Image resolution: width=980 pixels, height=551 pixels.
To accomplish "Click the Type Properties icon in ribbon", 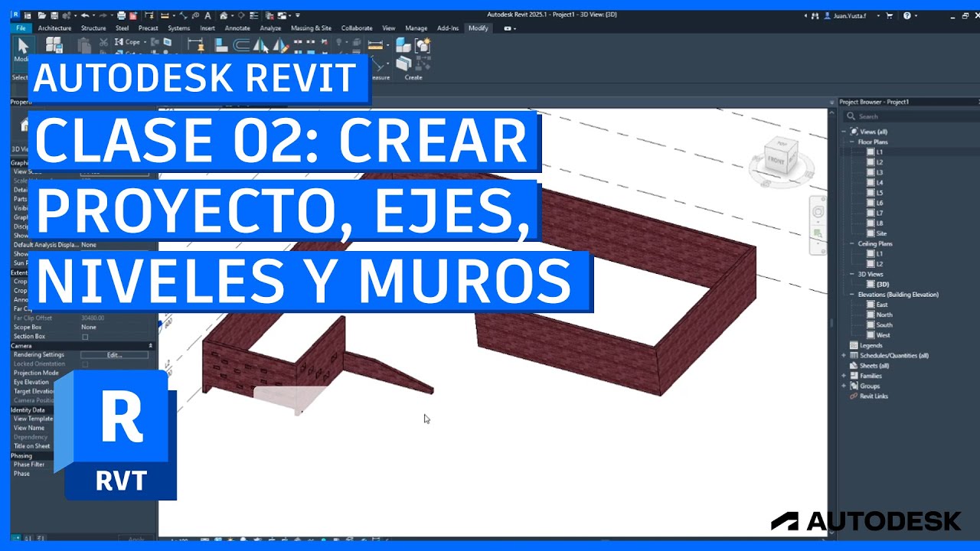I will click(x=54, y=46).
